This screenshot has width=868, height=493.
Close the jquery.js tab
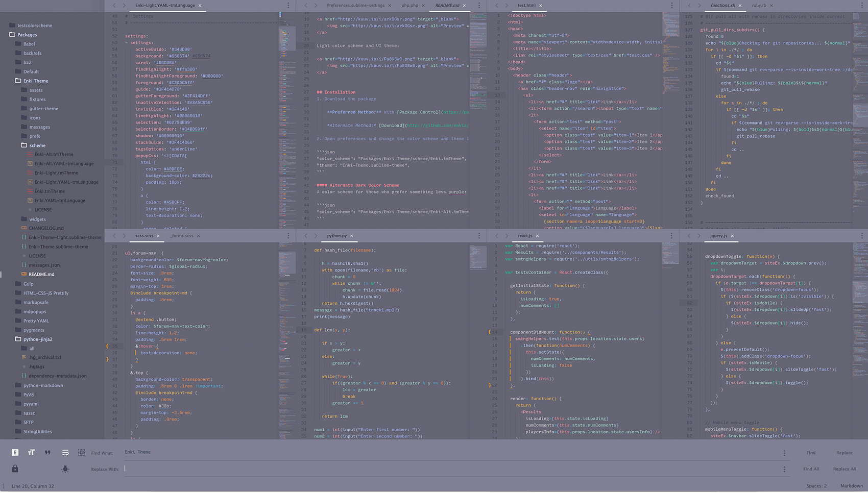click(732, 236)
